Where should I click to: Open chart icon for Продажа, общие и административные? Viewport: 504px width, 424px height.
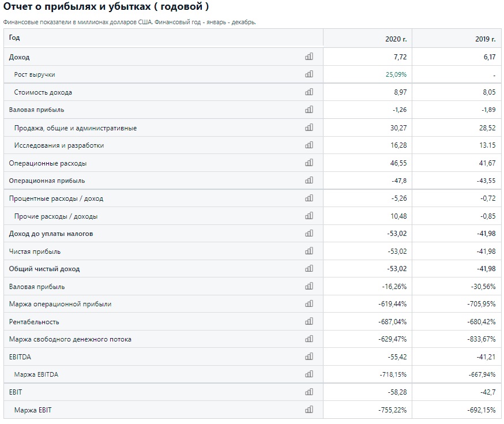point(309,127)
